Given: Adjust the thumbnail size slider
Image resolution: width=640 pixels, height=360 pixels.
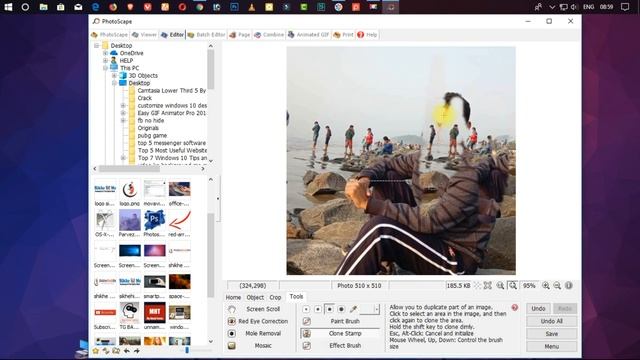Looking at the screenshot, I should coord(187,351).
